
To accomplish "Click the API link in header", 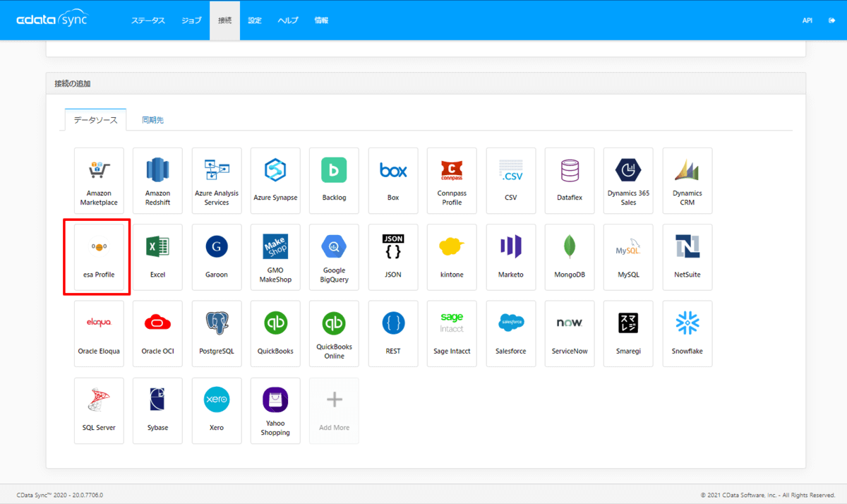I will [807, 20].
